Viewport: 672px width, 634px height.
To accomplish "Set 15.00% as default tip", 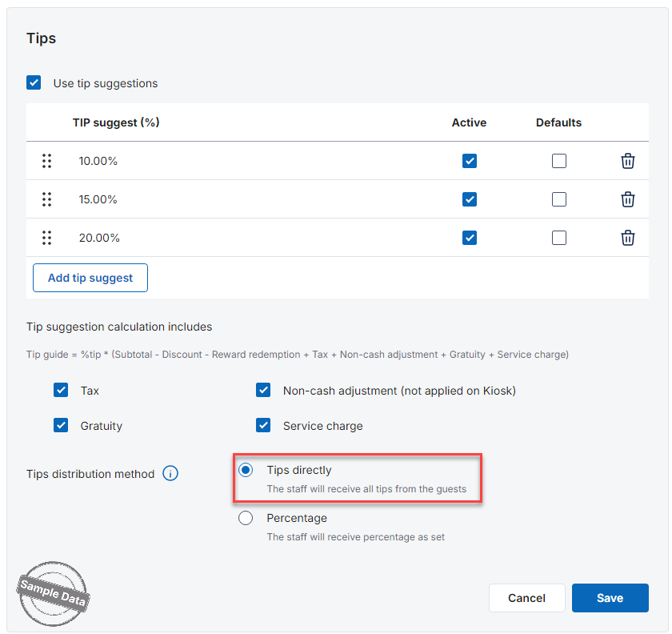I will click(x=559, y=199).
